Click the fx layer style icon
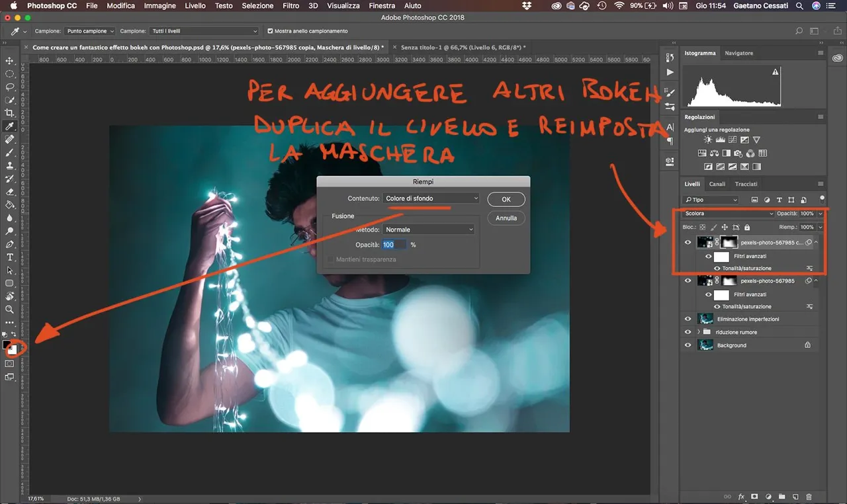This screenshot has width=847, height=504. click(x=741, y=496)
